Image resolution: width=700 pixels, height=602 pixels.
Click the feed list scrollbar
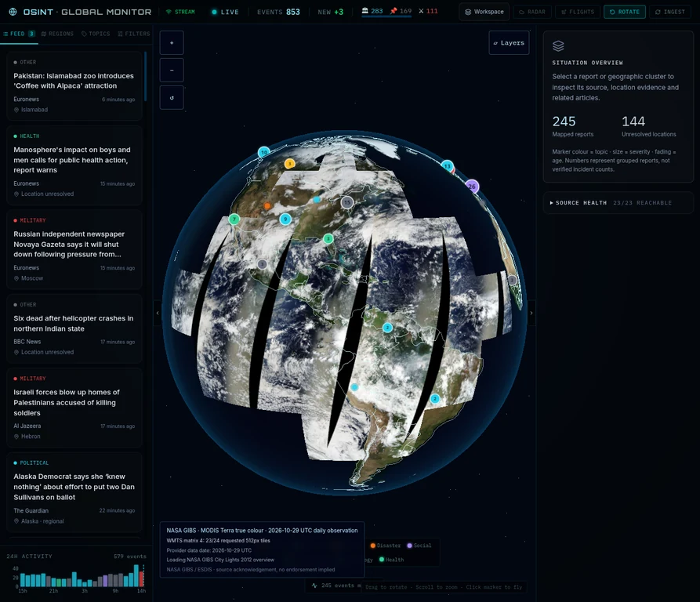[x=146, y=76]
